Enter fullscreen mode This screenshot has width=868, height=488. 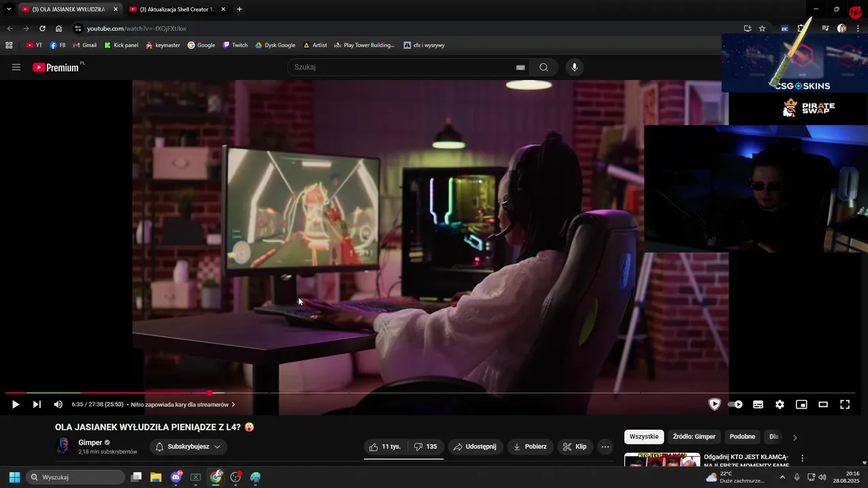845,405
